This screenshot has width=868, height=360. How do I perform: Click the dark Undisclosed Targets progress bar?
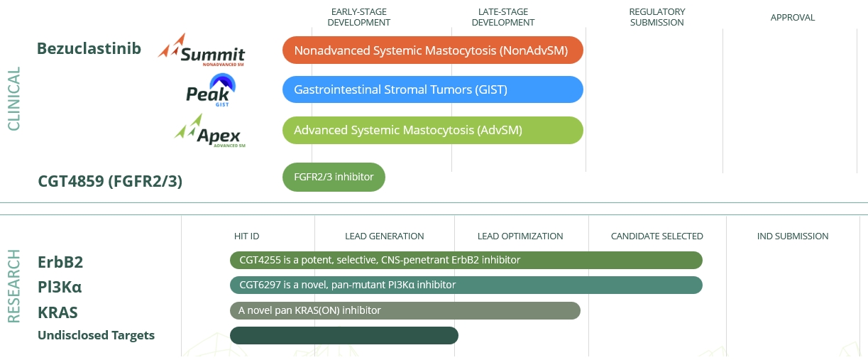pos(344,335)
